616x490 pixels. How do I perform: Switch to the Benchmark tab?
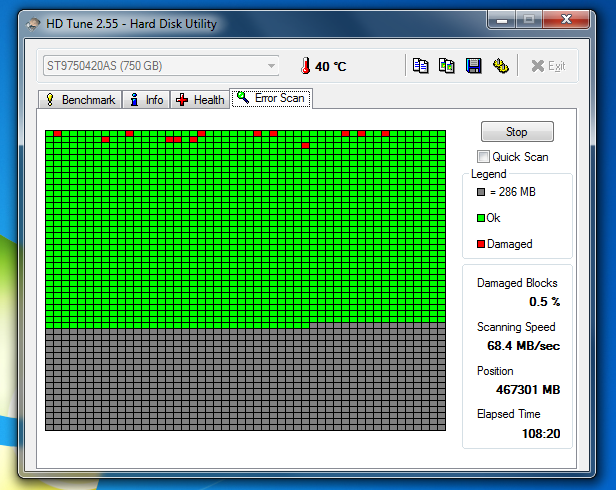80,100
